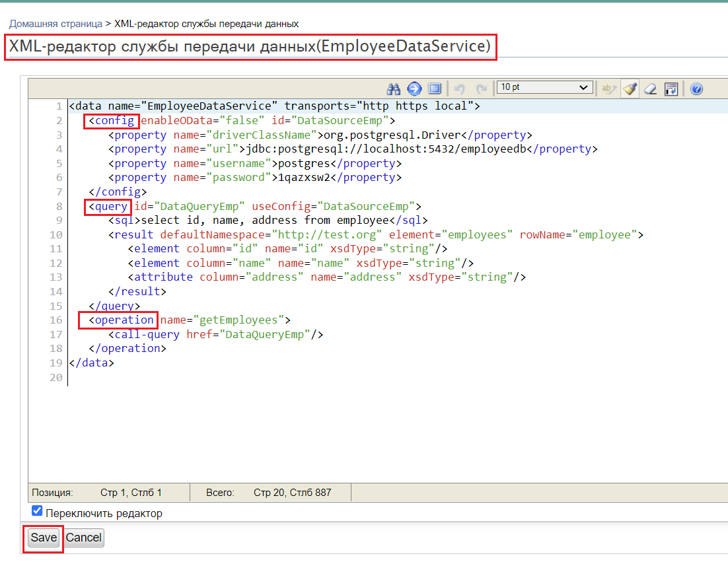This screenshot has width=728, height=562.
Task: Toggle the word wrap icon
Action: pos(671,88)
